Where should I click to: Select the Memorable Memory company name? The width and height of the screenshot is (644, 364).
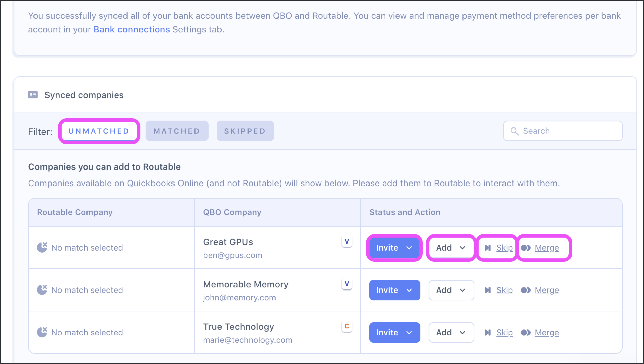(246, 284)
